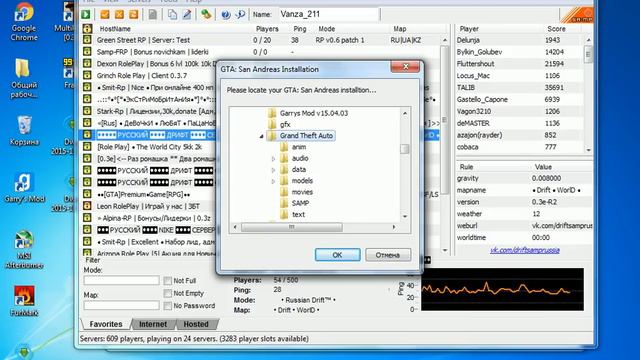The height and width of the screenshot is (360, 640).
Task: Switch to the Hosted tab
Action: click(x=196, y=324)
